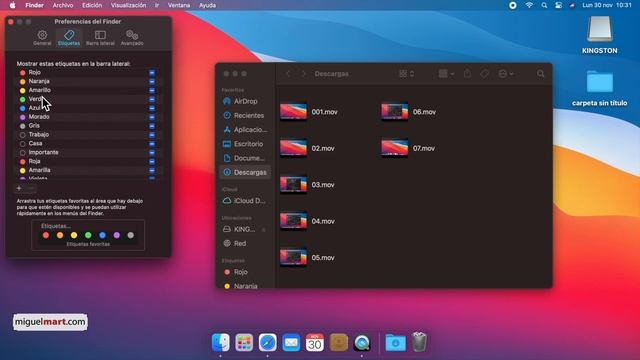Viewport: 640px width, 360px height.
Task: Select the Casa tag row
Action: click(88, 144)
